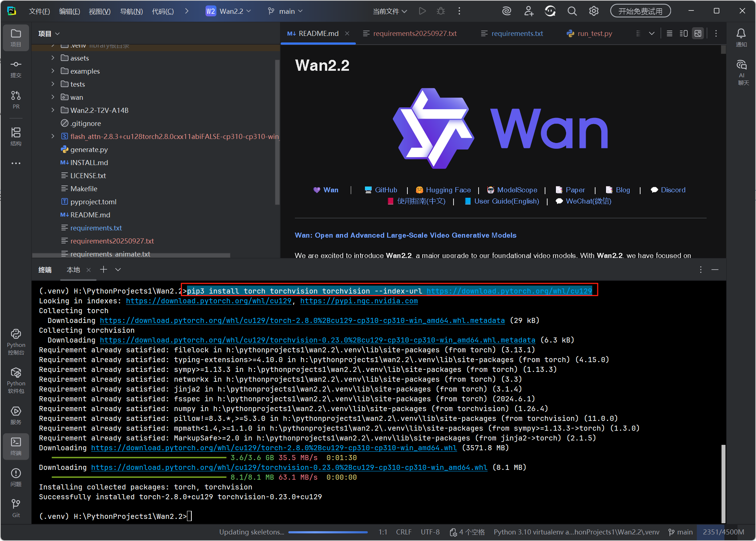This screenshot has height=541, width=756.
Task: Click the memory indicator 2351/4500M
Action: coord(723,532)
